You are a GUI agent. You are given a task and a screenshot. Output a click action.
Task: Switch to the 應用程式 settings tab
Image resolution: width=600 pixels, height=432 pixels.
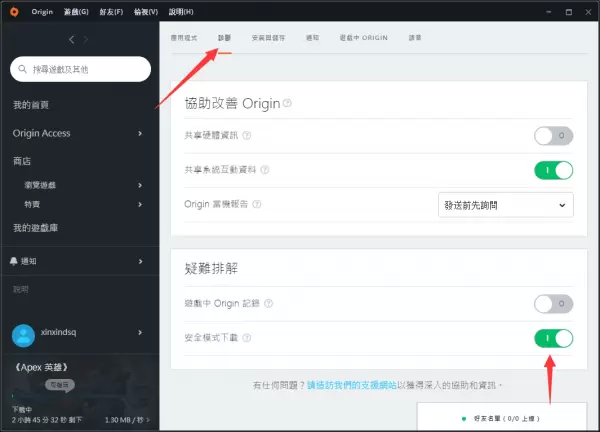click(184, 37)
